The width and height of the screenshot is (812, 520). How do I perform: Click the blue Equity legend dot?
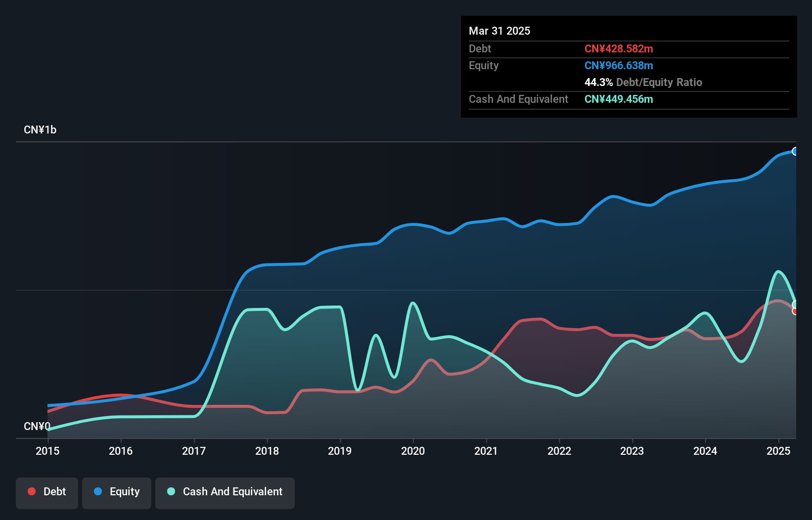coord(98,491)
